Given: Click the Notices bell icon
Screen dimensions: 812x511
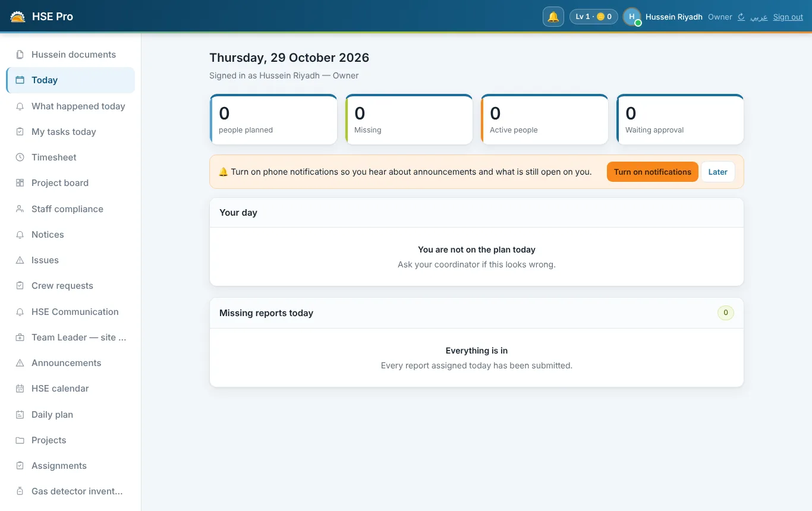Looking at the screenshot, I should tap(20, 235).
